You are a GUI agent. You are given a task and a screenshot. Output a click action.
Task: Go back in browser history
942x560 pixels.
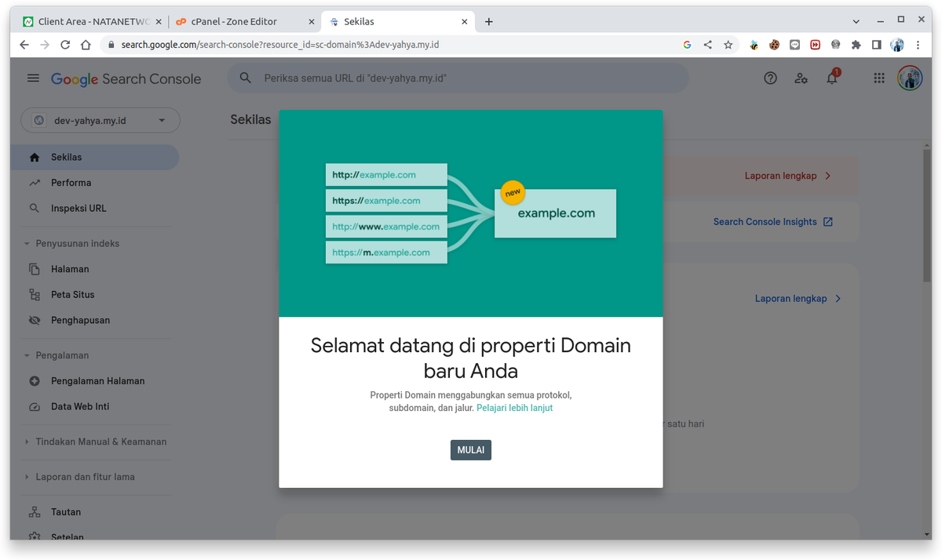(24, 45)
